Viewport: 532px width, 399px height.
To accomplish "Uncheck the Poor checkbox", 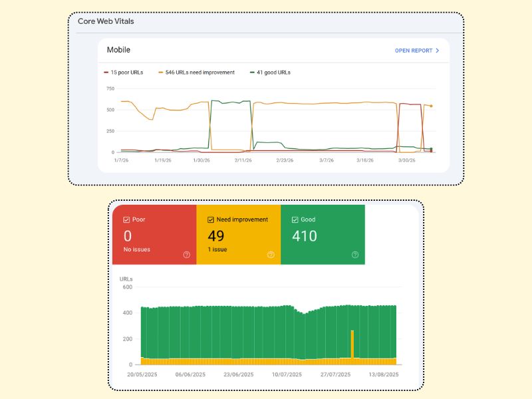I will point(126,220).
